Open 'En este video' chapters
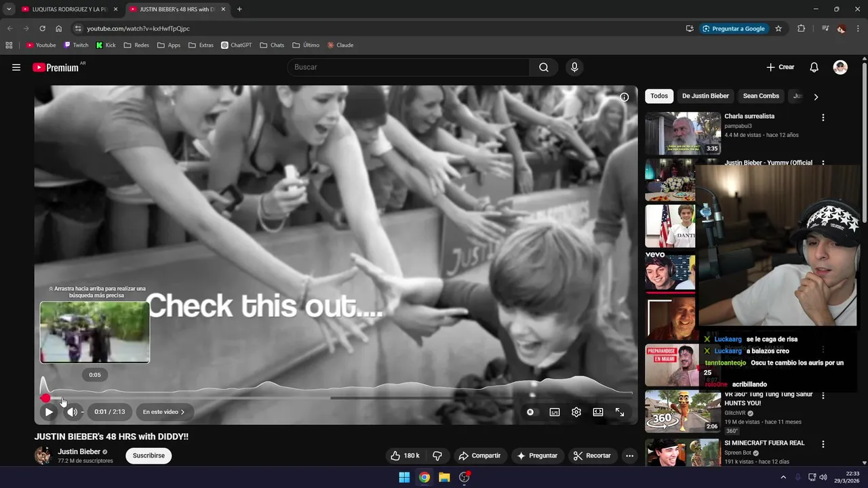 [x=163, y=411]
